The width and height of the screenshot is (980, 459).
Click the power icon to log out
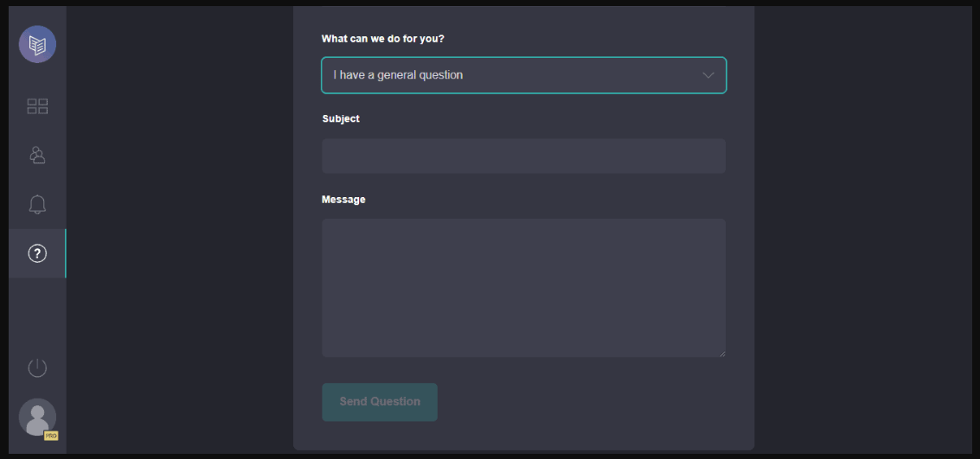point(37,367)
